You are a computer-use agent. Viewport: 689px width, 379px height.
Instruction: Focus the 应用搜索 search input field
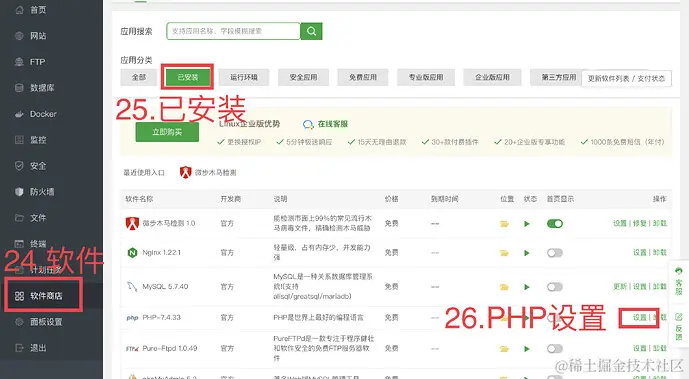point(233,31)
